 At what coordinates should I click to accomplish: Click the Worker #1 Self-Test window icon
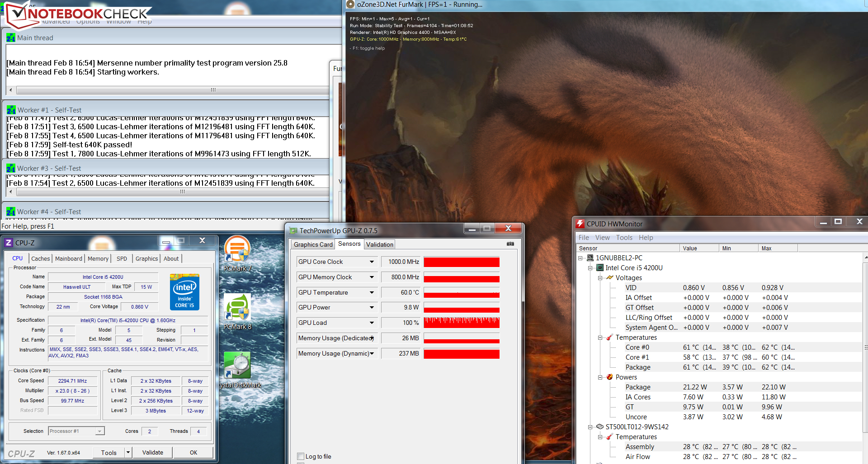pyautogui.click(x=11, y=110)
